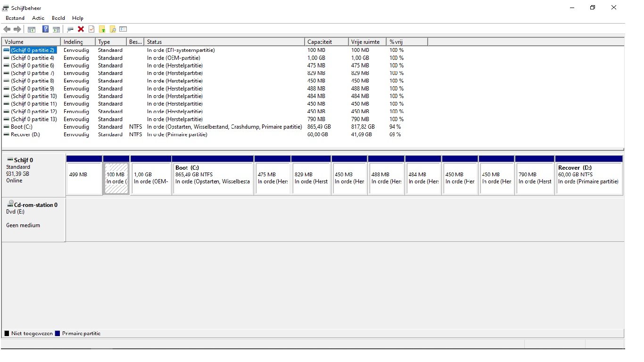Image resolution: width=644 pixels, height=362 pixels.
Task: Click the blue Help question mark icon
Action: click(45, 29)
